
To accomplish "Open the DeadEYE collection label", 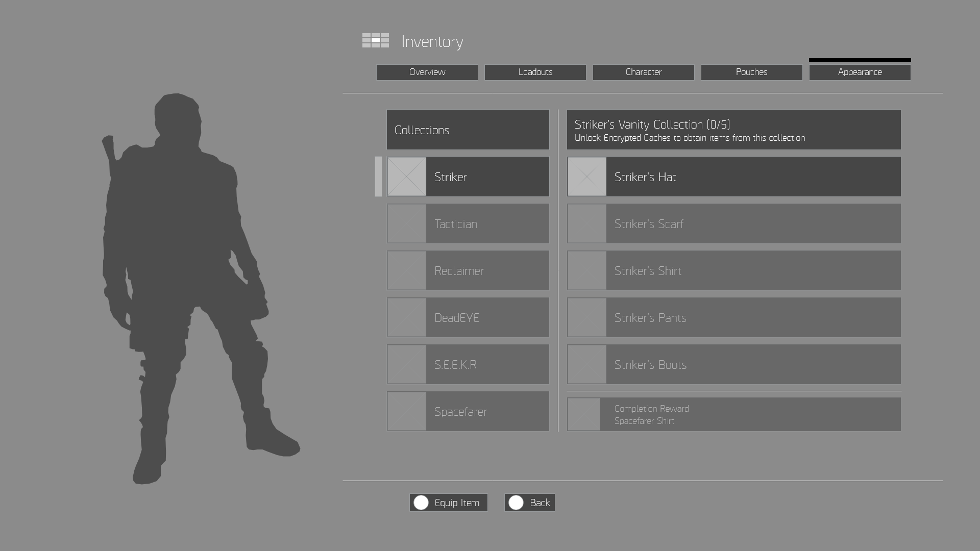I will [457, 318].
